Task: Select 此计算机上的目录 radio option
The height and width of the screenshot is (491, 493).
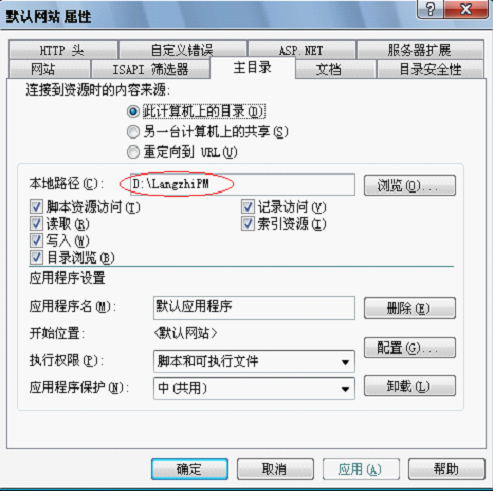Action: click(x=133, y=112)
